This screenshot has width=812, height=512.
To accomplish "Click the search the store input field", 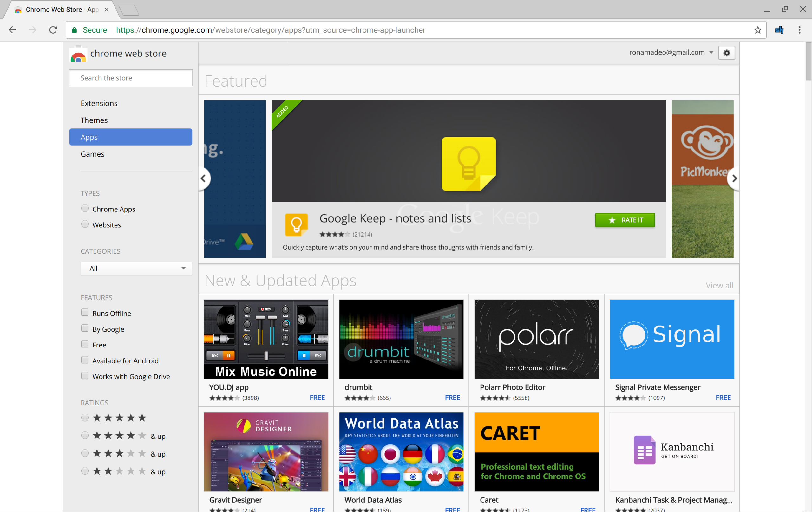I will (129, 77).
